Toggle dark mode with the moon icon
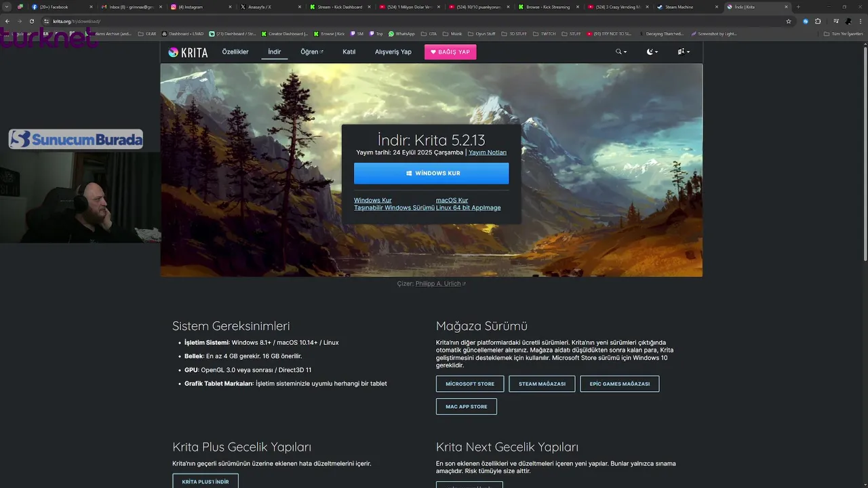Viewport: 868px width, 488px height. (x=652, y=52)
